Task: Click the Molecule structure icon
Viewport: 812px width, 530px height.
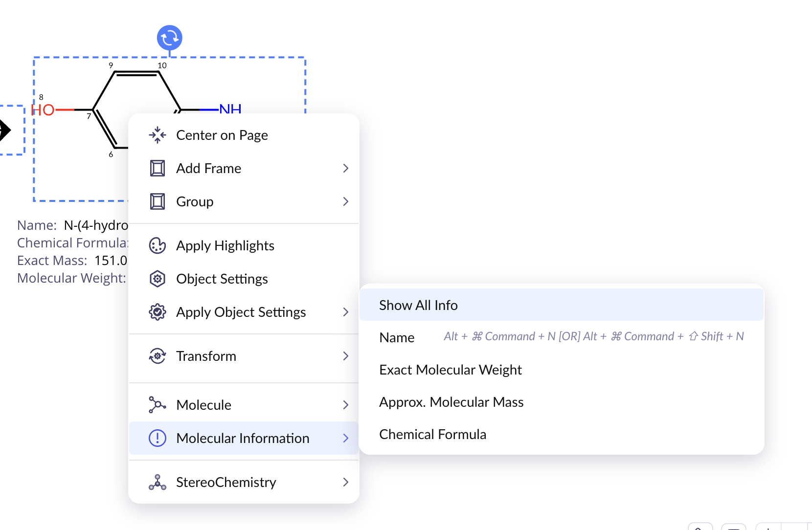Action: [x=157, y=405]
